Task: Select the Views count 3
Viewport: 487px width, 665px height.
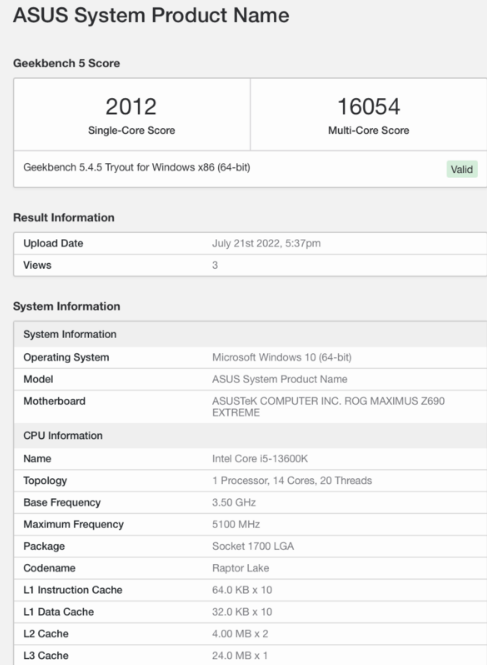Action: (215, 265)
